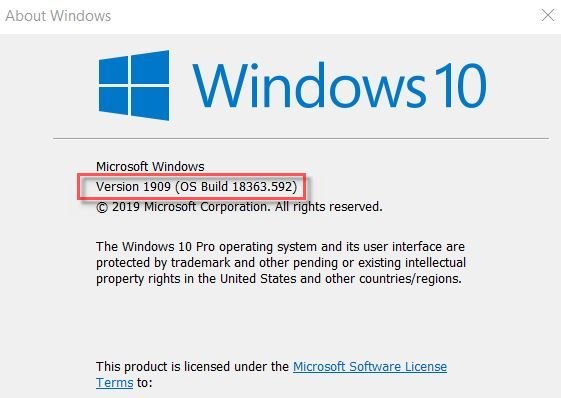Open the Microsoft Software License link

tap(370, 367)
